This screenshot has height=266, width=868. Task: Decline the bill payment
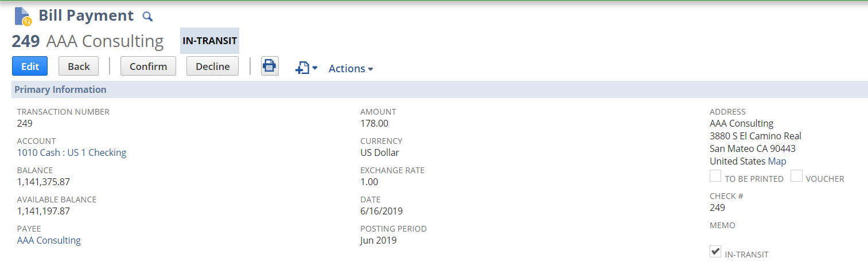(213, 66)
